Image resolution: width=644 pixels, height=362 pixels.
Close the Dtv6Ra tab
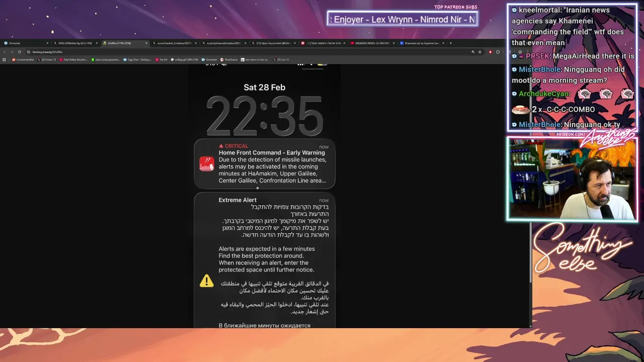point(146,43)
